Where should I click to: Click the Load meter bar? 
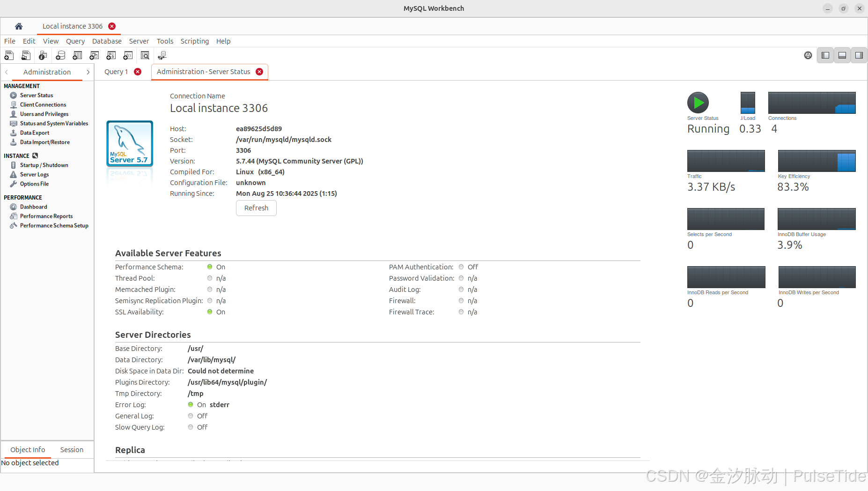[x=748, y=103]
